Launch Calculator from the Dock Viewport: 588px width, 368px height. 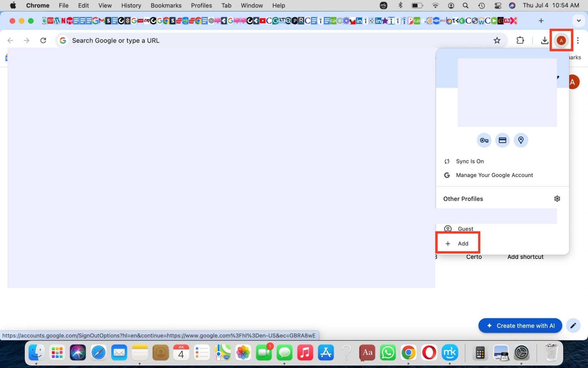click(x=480, y=352)
